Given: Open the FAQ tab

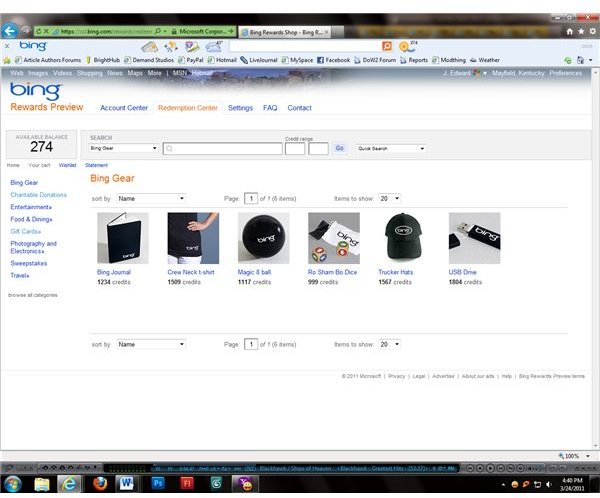Looking at the screenshot, I should tap(270, 108).
